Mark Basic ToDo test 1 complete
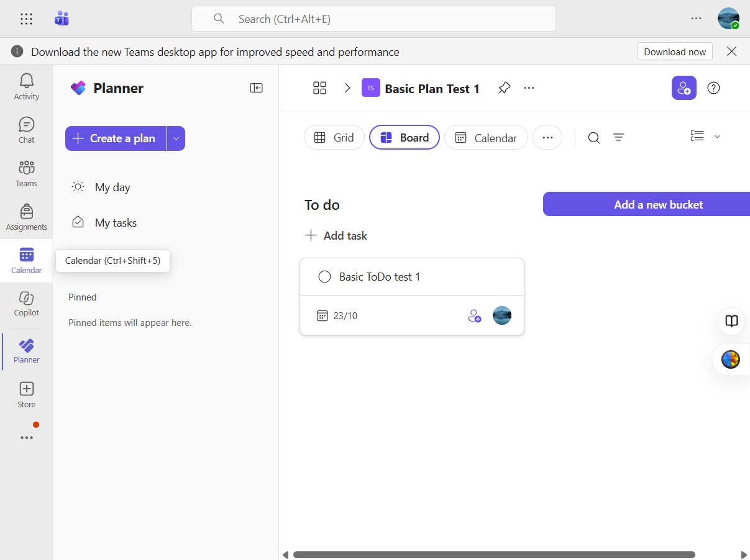Viewport: 750px width, 560px height. tap(324, 277)
